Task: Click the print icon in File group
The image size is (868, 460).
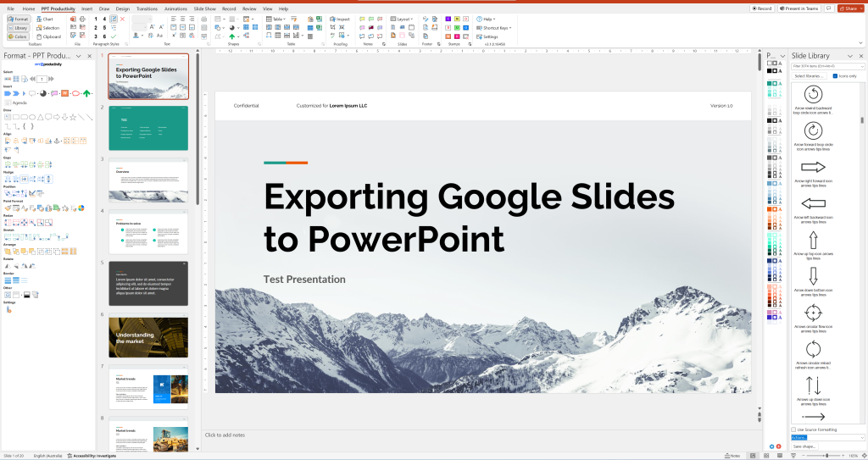Action: click(82, 19)
